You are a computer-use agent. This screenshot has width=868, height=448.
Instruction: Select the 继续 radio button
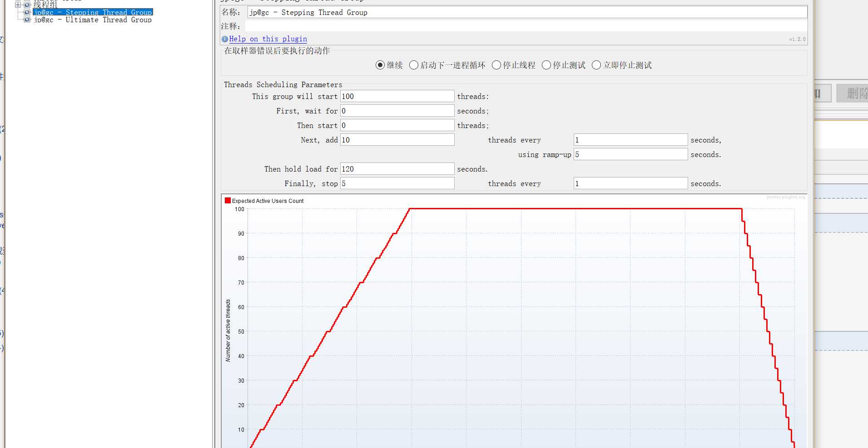point(380,65)
